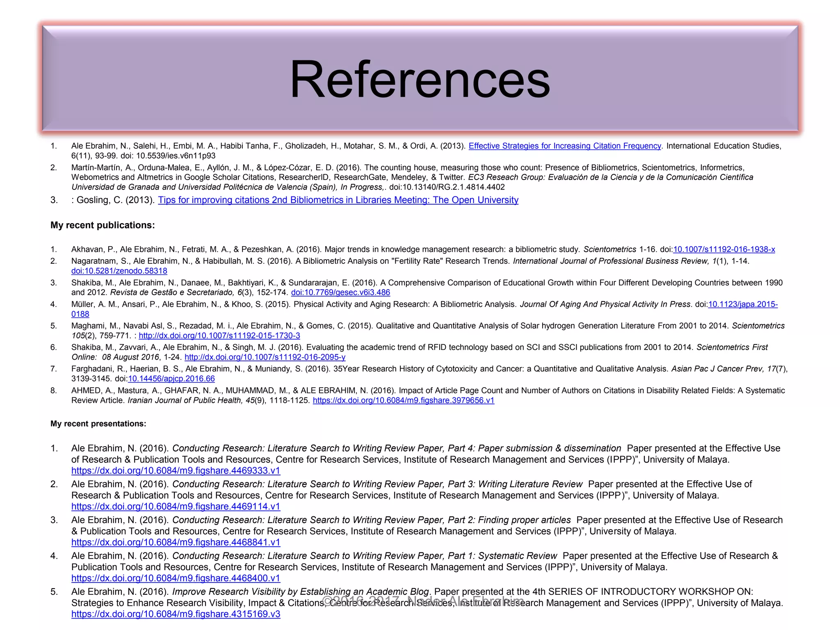The image size is (840, 630).
Task: Select the 'My recent publications:' heading
Action: point(103,225)
